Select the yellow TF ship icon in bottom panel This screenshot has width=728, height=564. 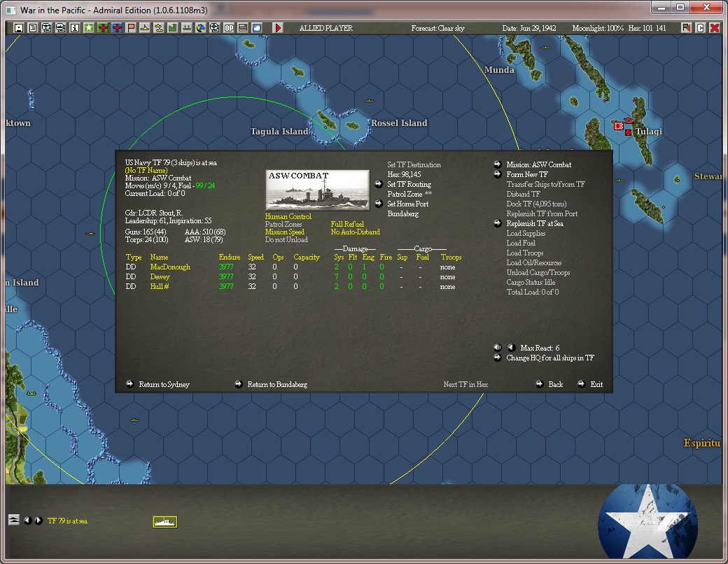click(164, 522)
